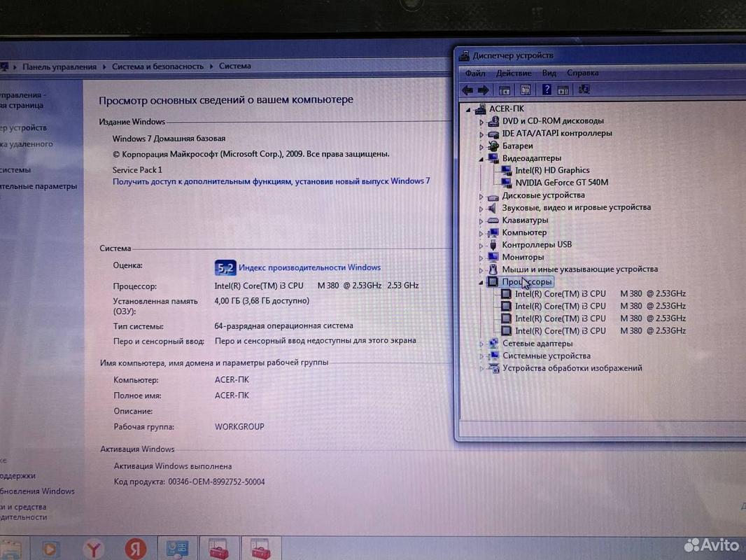Click the Система breadcrumb item
746x560 pixels.
(x=234, y=66)
